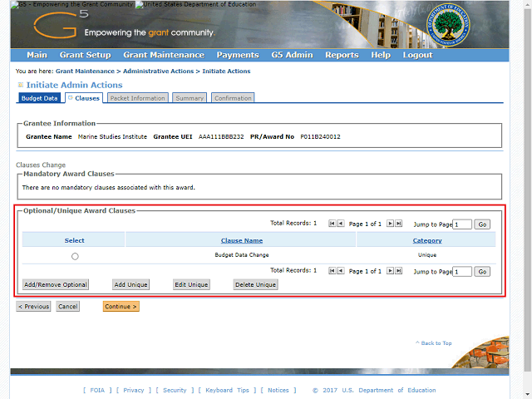The height and width of the screenshot is (399, 532).
Task: Open the Summary tab
Action: (x=190, y=98)
